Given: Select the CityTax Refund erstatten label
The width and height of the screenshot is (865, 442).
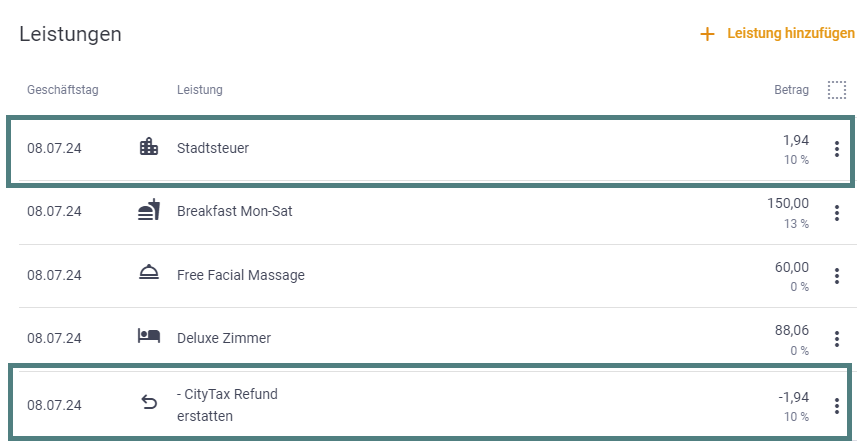Looking at the screenshot, I should tap(227, 405).
